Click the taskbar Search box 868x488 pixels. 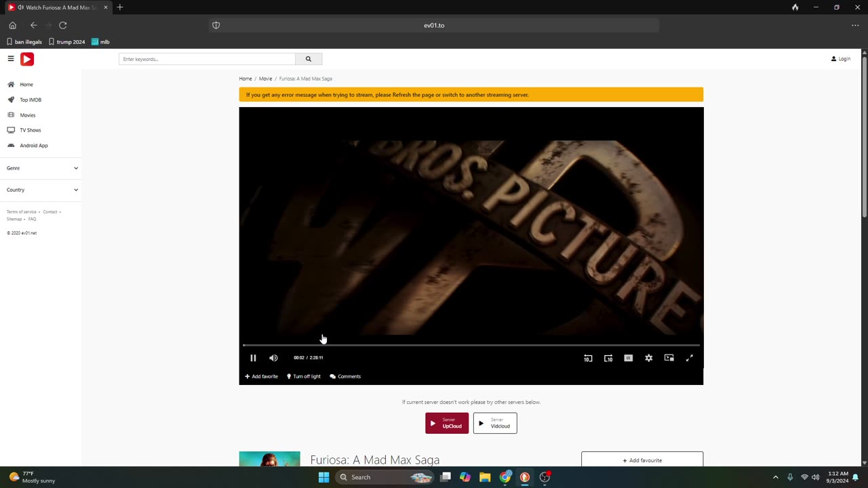384,477
